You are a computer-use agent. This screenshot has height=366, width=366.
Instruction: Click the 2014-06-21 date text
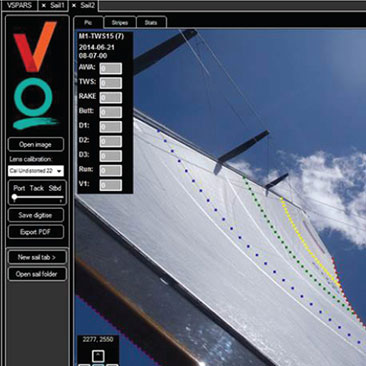(96, 47)
